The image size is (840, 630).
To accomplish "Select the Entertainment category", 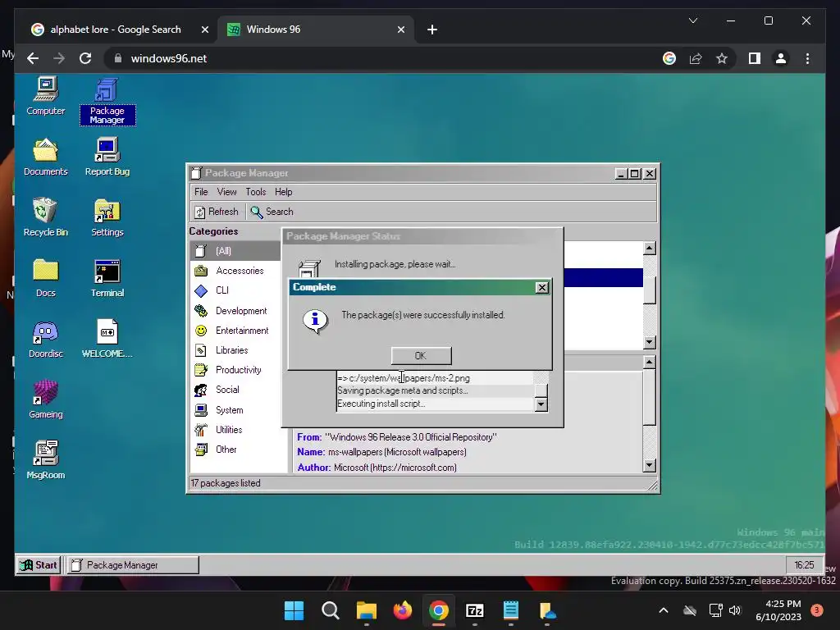I will click(x=235, y=331).
